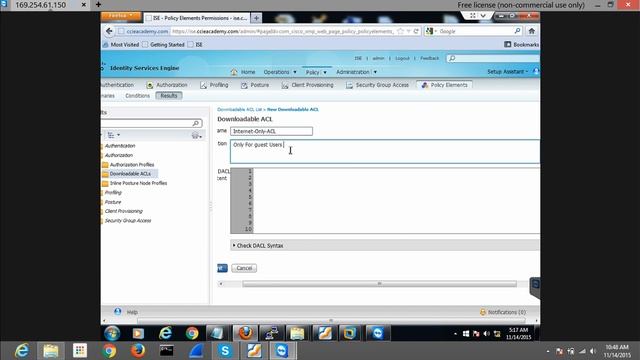Open the Firefox home page icon

click(531, 31)
